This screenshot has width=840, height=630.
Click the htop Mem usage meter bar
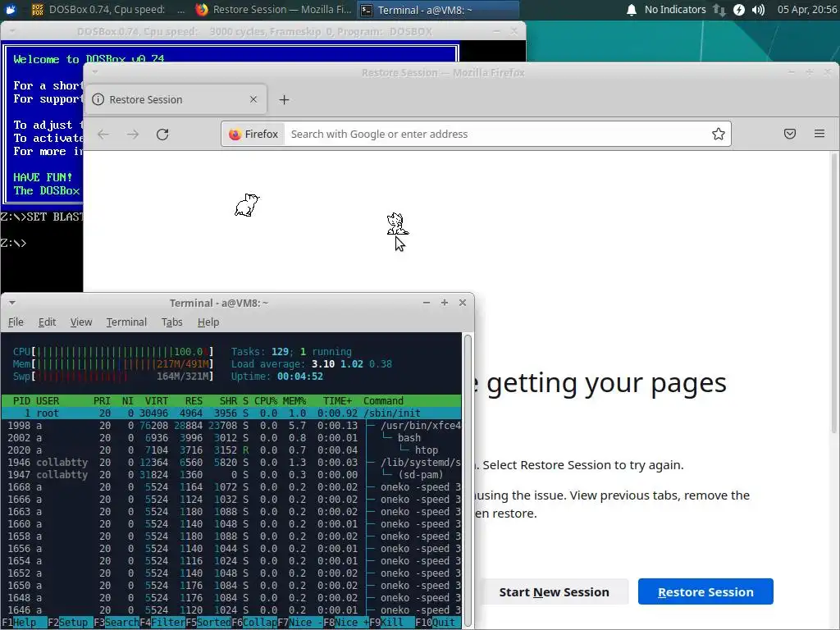pyautogui.click(x=113, y=364)
